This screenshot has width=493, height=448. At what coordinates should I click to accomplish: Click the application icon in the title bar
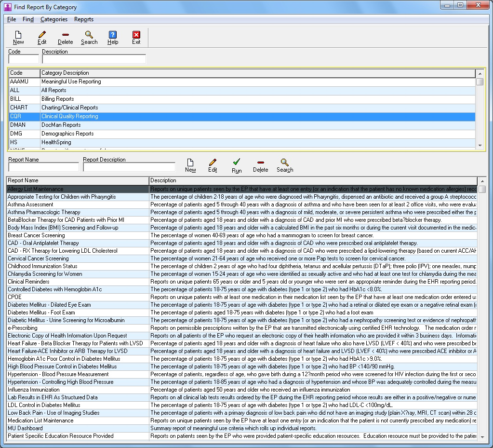pyautogui.click(x=8, y=7)
